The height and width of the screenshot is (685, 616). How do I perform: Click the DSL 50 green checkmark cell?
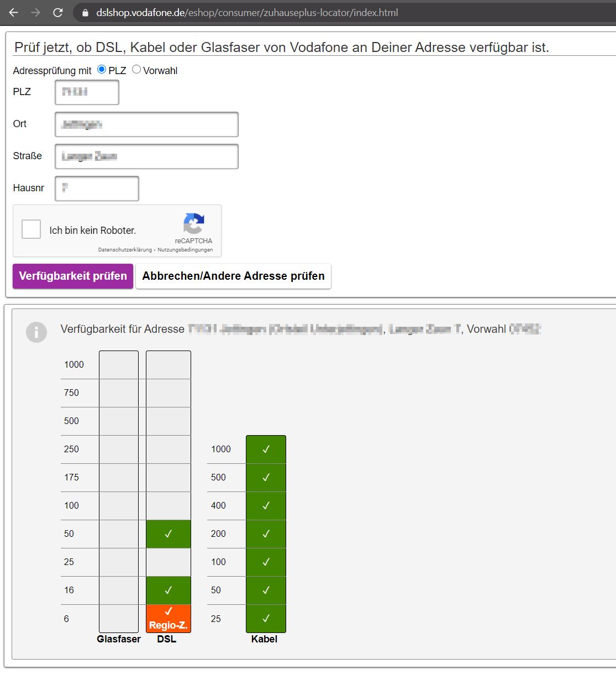[x=169, y=534]
